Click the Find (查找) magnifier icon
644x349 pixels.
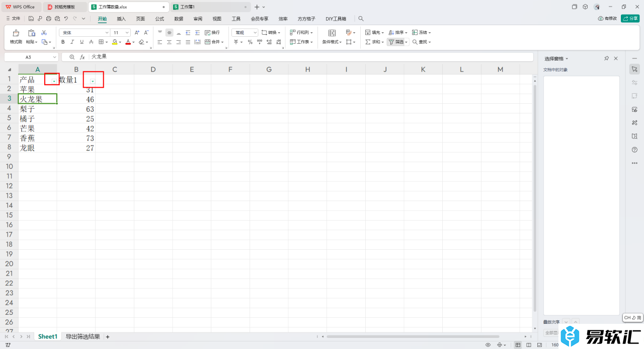(x=415, y=42)
